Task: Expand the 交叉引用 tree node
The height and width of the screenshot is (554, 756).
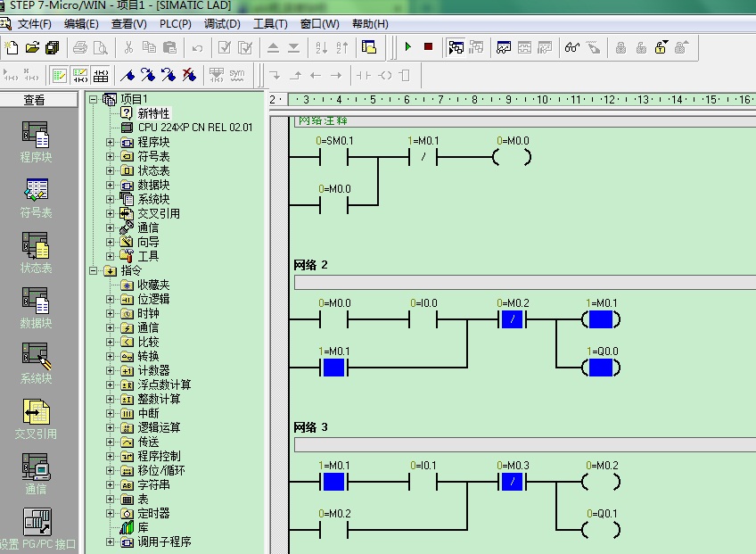Action: (x=110, y=213)
